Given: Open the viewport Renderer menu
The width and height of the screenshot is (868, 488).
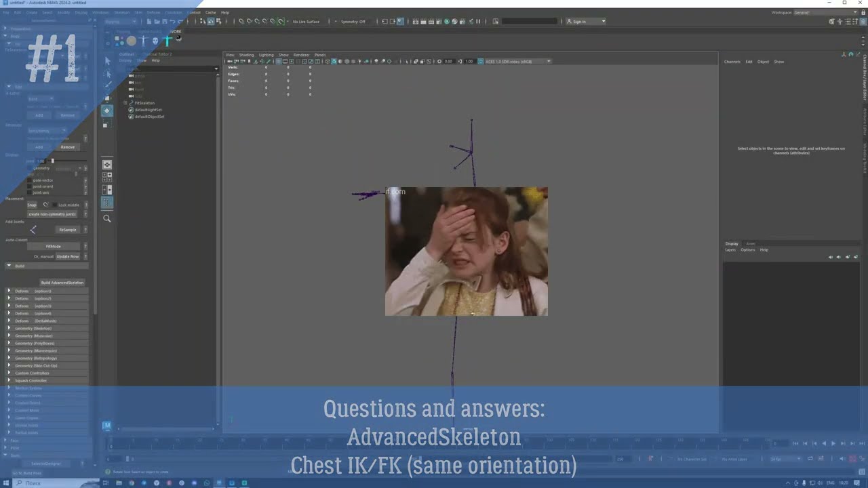Looking at the screenshot, I should [x=302, y=55].
